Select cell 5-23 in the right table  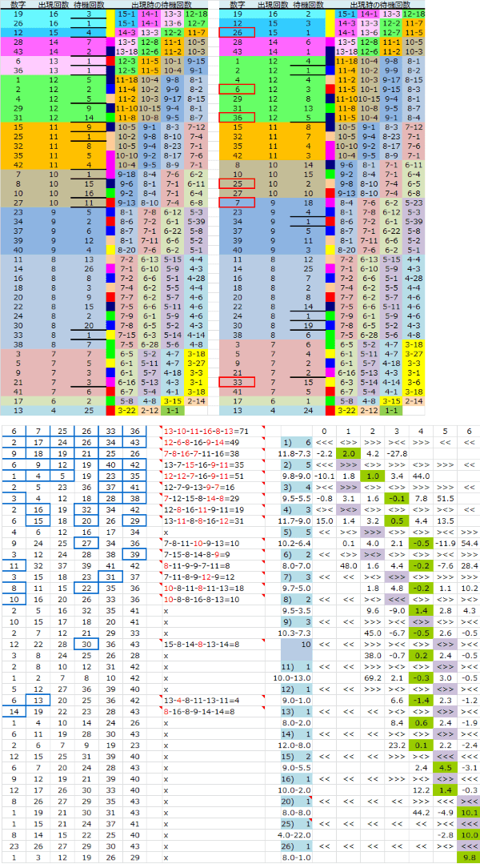coord(413,203)
